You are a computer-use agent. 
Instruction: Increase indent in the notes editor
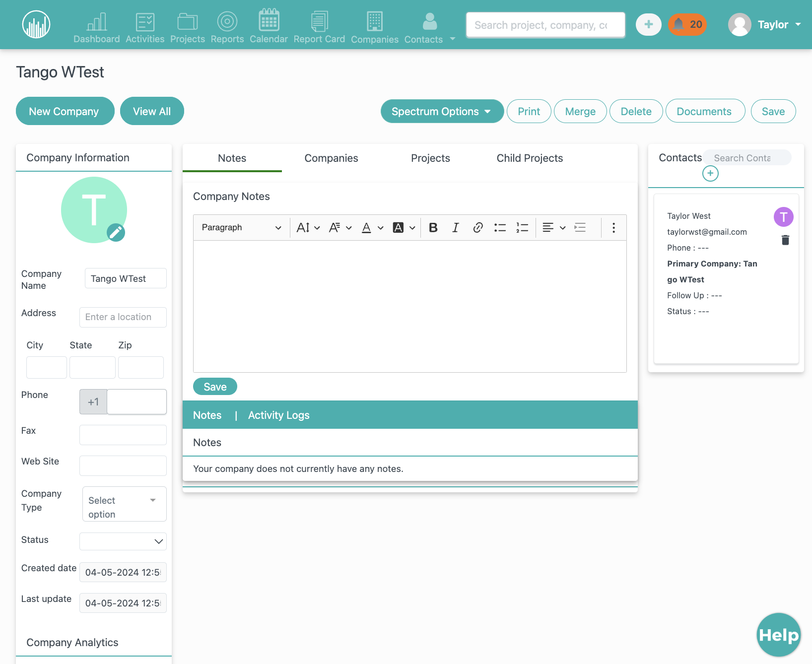(x=580, y=227)
